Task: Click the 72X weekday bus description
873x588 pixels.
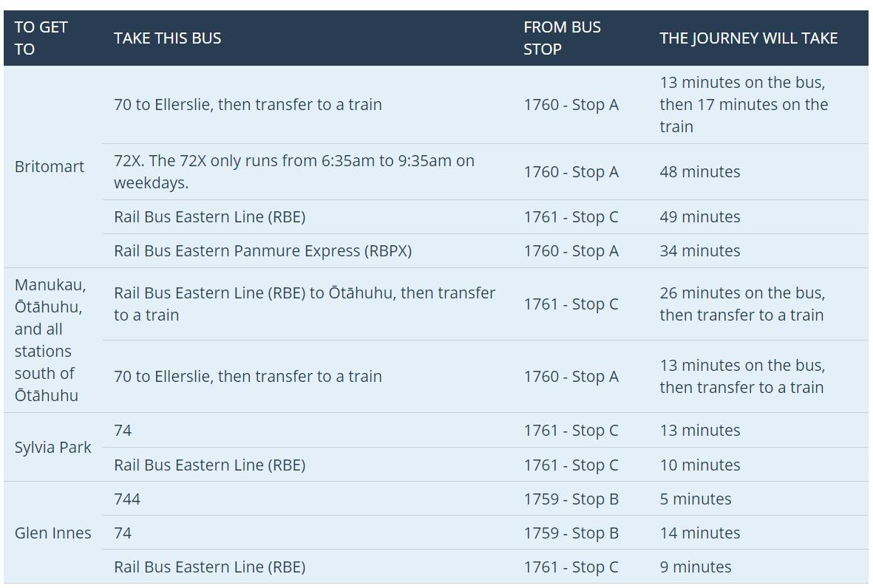Action: click(294, 171)
